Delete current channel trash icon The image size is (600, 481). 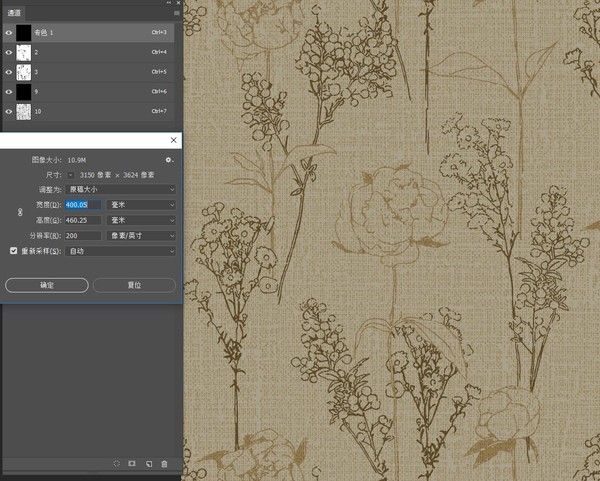click(x=164, y=464)
